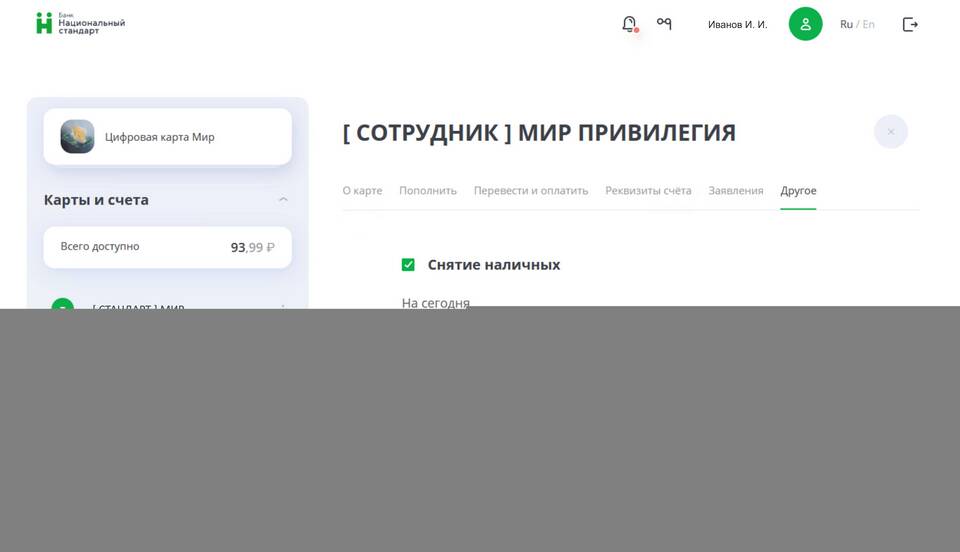The height and width of the screenshot is (552, 960).
Task: Close the МИР ПРИВИЛЕГИЯ card panel
Action: tap(891, 132)
